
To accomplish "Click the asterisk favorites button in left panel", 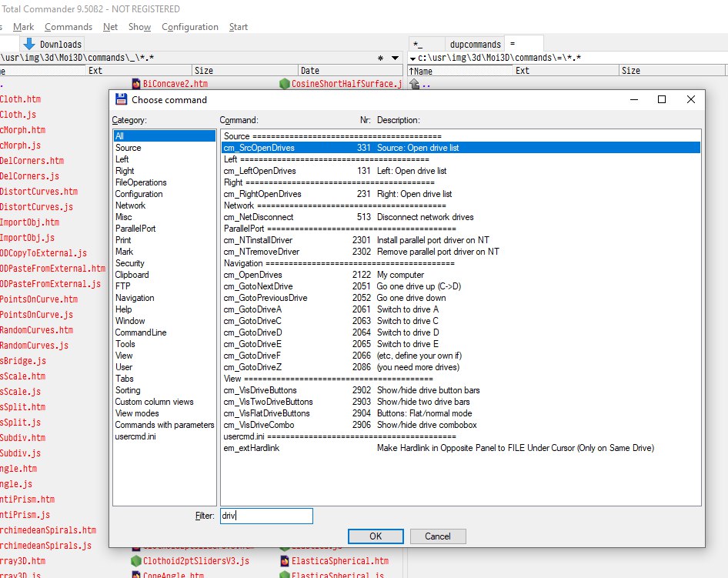I will click(380, 58).
